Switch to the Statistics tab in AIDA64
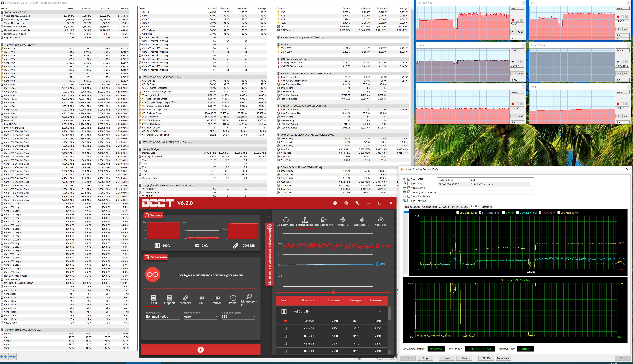 click(487, 207)
